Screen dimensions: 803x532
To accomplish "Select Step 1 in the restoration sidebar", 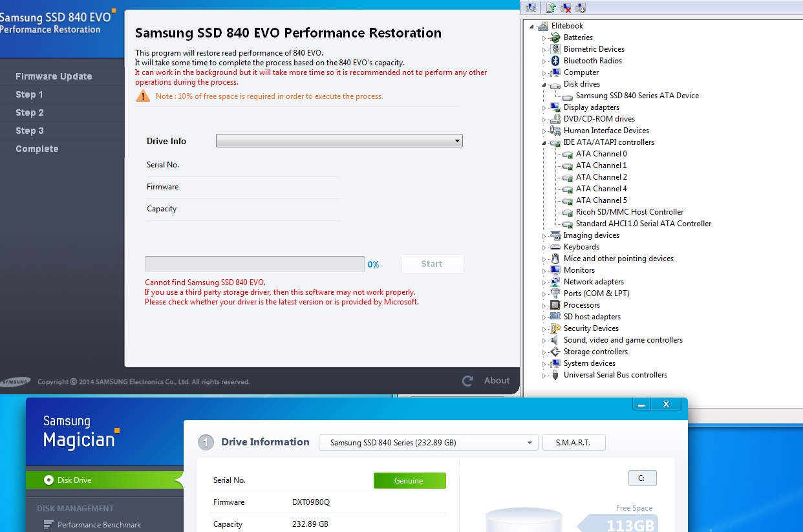I will (x=29, y=94).
